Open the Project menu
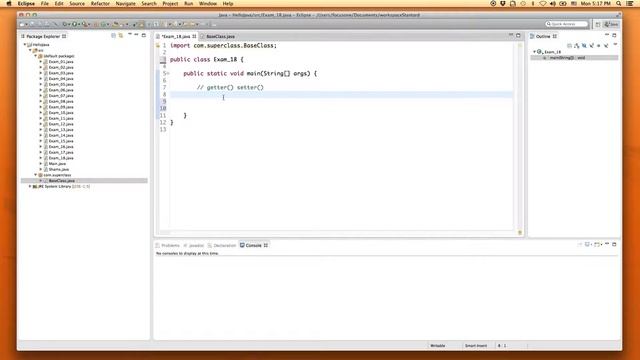Image resolution: width=640 pixels, height=360 pixels. pos(170,4)
